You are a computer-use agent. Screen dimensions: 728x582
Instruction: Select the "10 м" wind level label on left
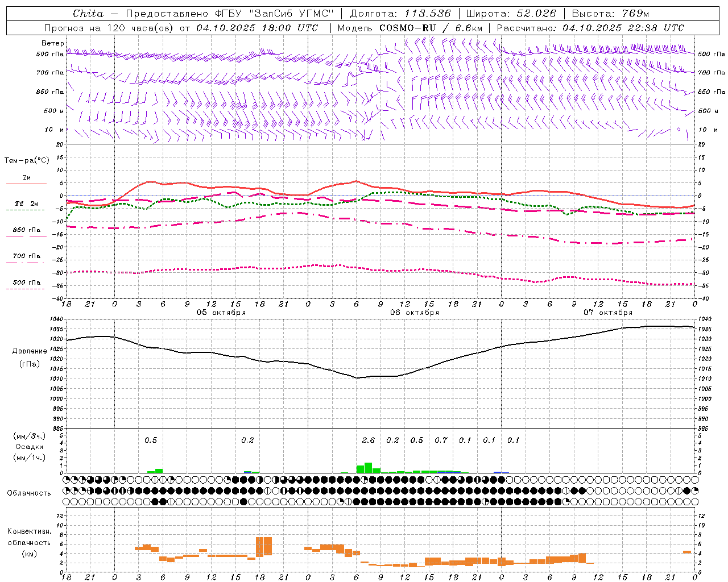pyautogui.click(x=55, y=130)
